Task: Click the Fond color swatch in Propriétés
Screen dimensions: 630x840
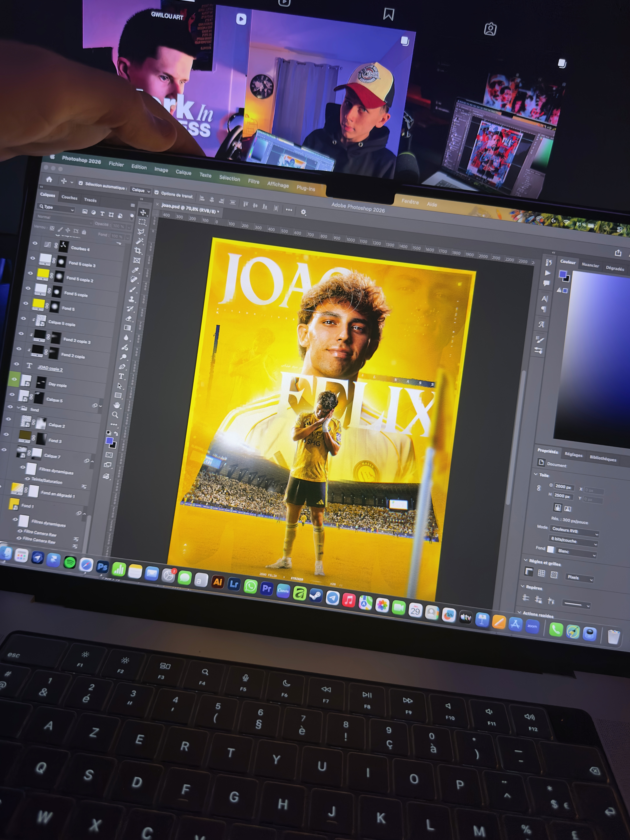Action: (x=550, y=549)
